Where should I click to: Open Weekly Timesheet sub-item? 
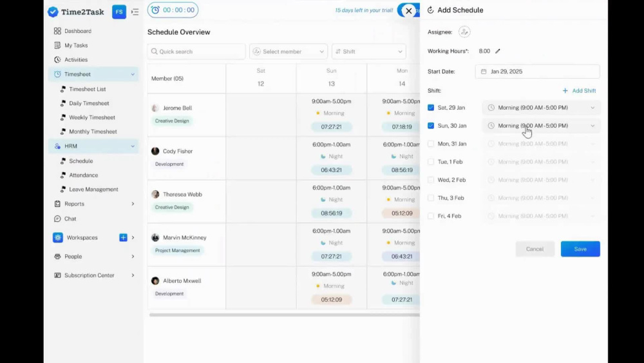coord(92,117)
